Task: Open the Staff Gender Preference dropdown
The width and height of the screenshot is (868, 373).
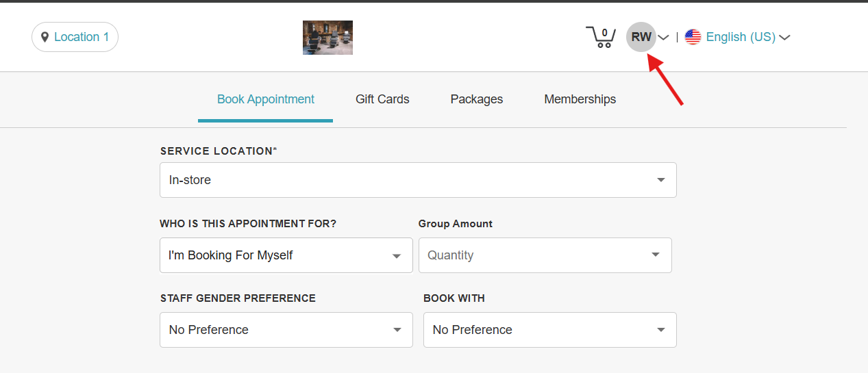Action: (x=286, y=330)
